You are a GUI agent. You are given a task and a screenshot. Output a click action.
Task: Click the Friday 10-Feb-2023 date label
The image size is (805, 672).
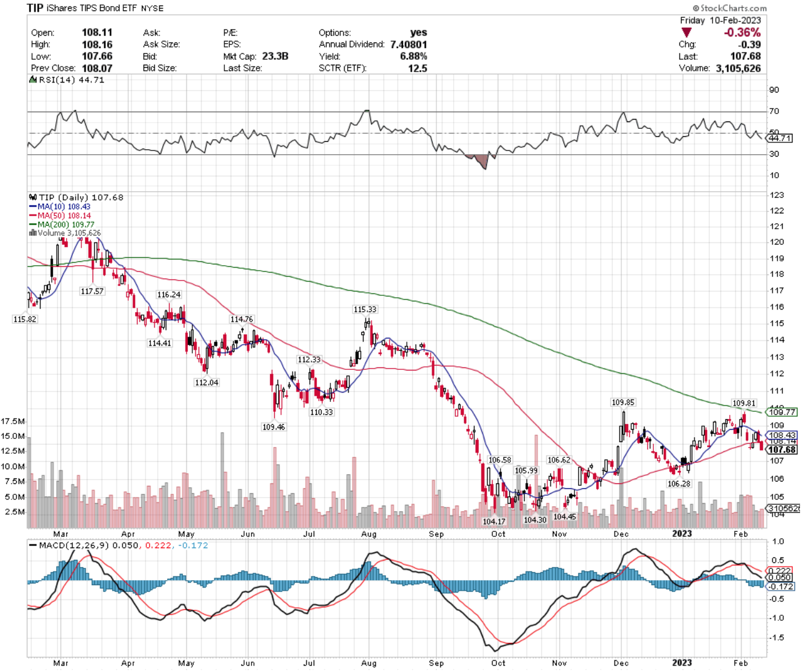tap(720, 20)
